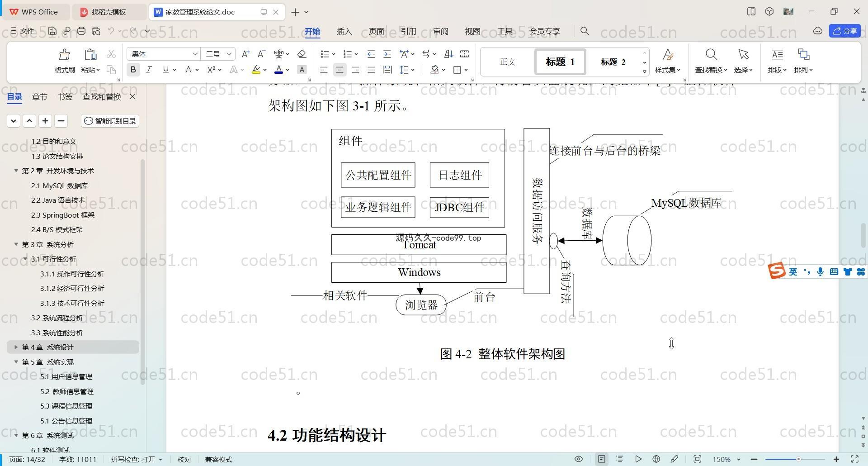Click the Save icon in quick access bar
Viewport: 868px width, 466px height.
click(x=52, y=31)
